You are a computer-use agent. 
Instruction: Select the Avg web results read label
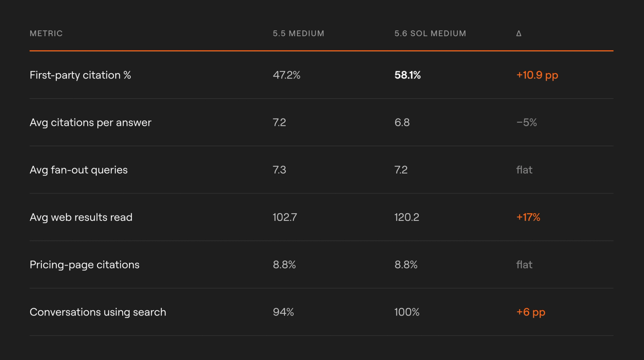coord(81,217)
